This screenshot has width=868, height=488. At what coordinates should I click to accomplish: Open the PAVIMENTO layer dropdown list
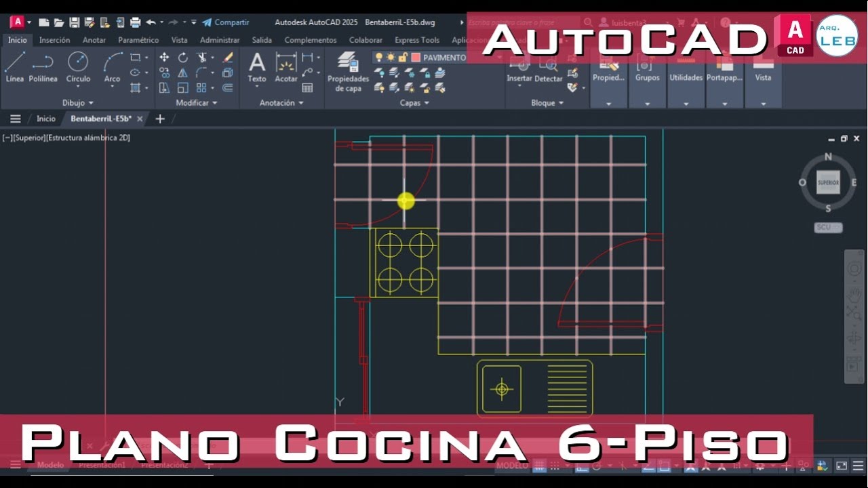click(x=500, y=58)
